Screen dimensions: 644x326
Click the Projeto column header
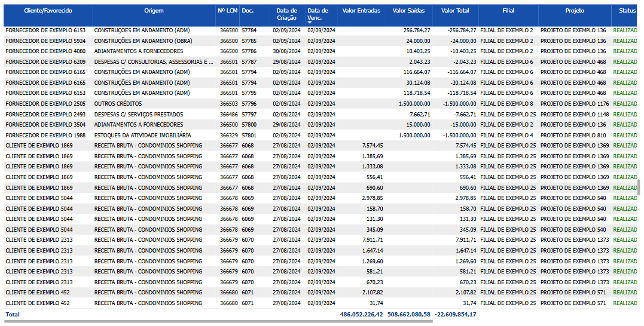pyautogui.click(x=575, y=11)
